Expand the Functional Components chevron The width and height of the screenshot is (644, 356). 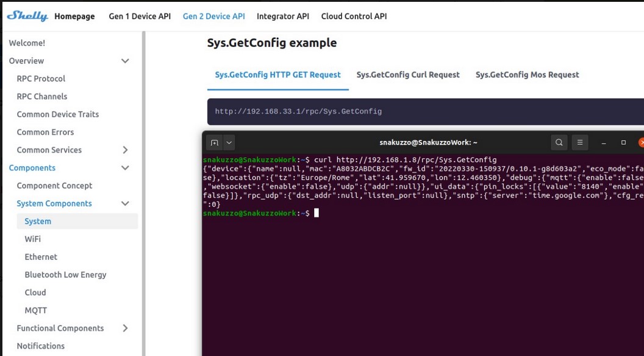click(x=125, y=329)
